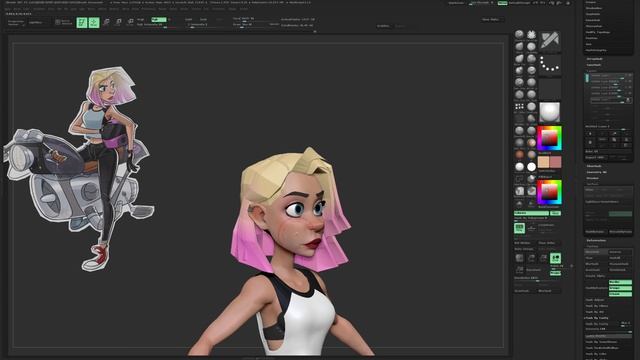Pick a hue in the upper color picker
Image resolution: width=640 pixels, height=360 pixels.
pyautogui.click(x=549, y=138)
